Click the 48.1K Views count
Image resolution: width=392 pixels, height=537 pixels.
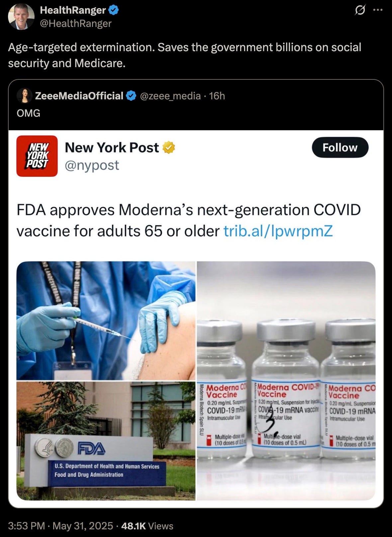(147, 526)
